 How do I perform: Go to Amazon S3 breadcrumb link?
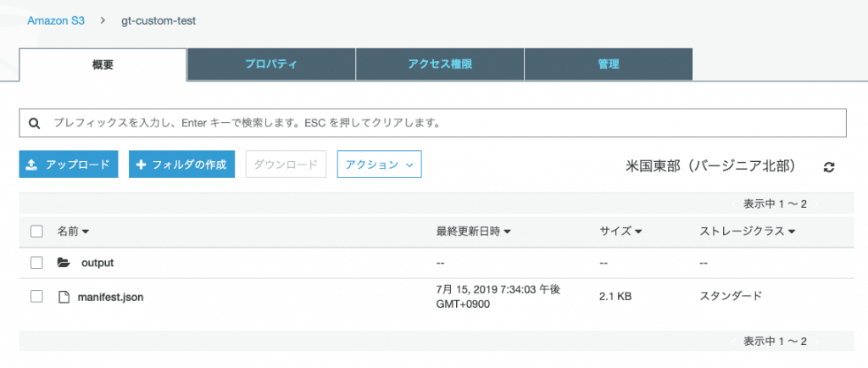[56, 21]
